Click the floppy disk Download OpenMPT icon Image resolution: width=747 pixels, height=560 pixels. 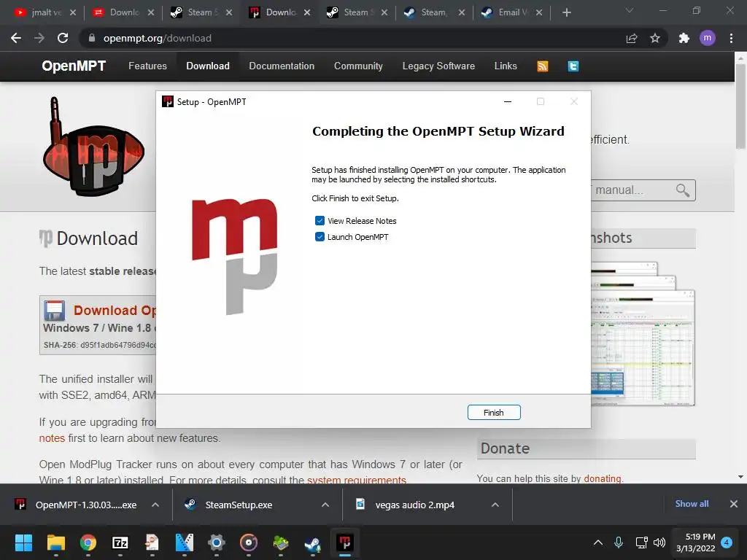pyautogui.click(x=54, y=311)
